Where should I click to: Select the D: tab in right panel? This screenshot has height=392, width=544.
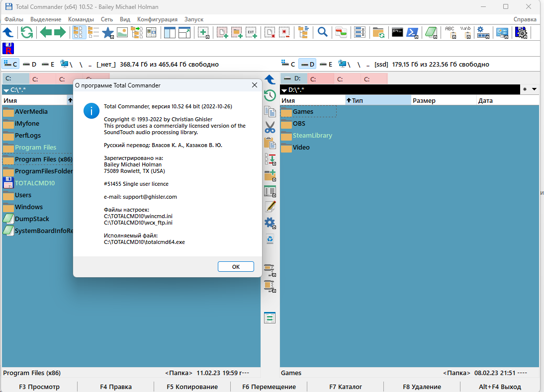pyautogui.click(x=293, y=78)
